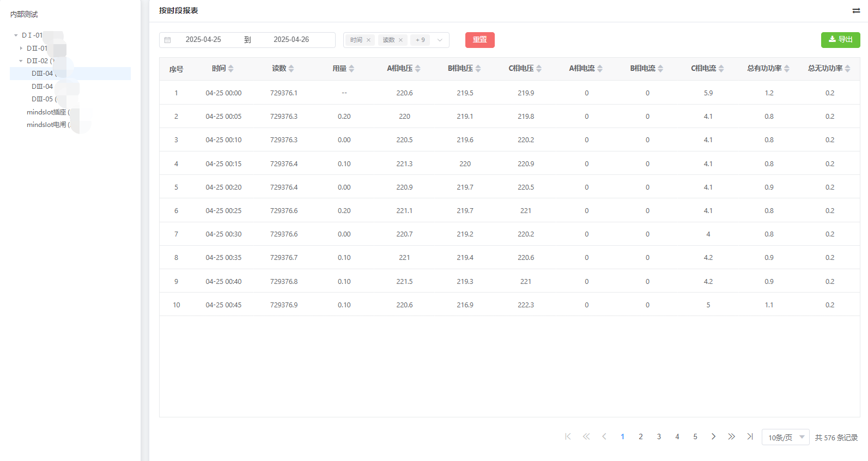Screen dimensions: 868x461
Task: Expand the DⅡ-01 tree node
Action: (x=21, y=48)
